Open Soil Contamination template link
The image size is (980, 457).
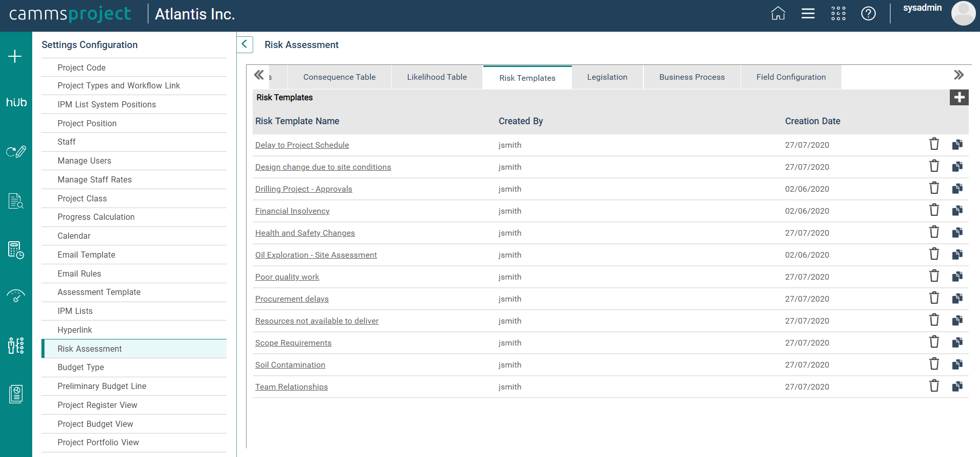(290, 365)
